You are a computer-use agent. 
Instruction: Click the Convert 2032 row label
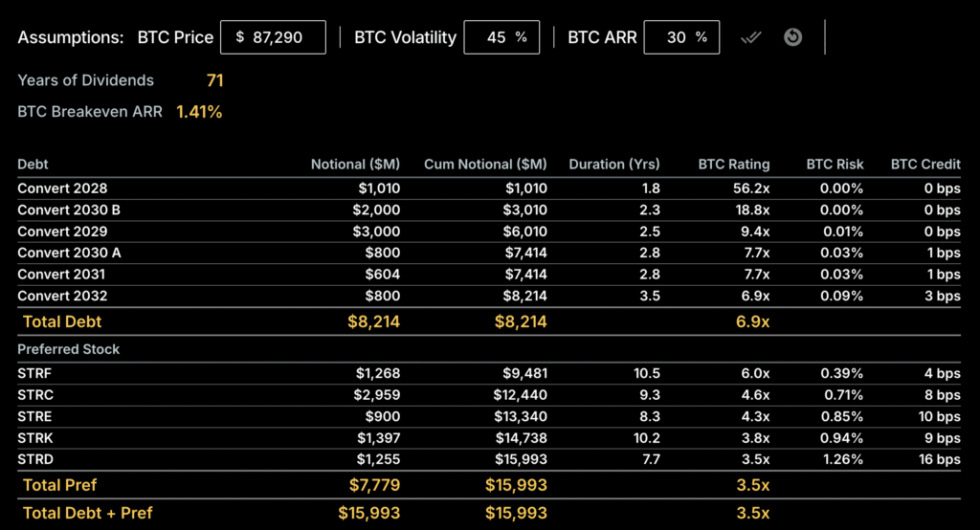pyautogui.click(x=62, y=296)
